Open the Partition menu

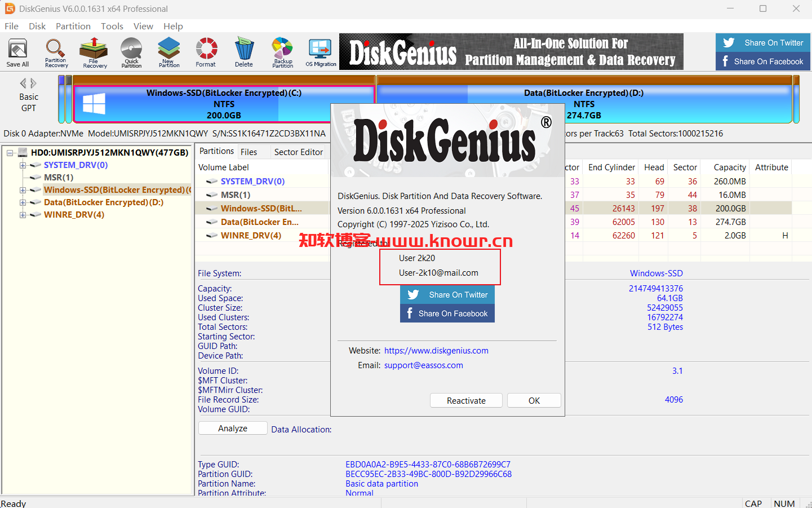[x=73, y=26]
